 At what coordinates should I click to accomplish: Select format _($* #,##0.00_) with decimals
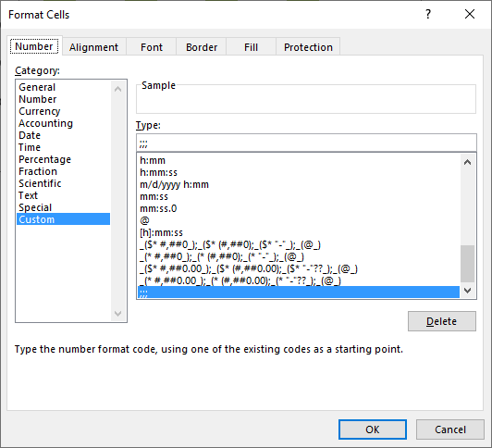(299, 268)
